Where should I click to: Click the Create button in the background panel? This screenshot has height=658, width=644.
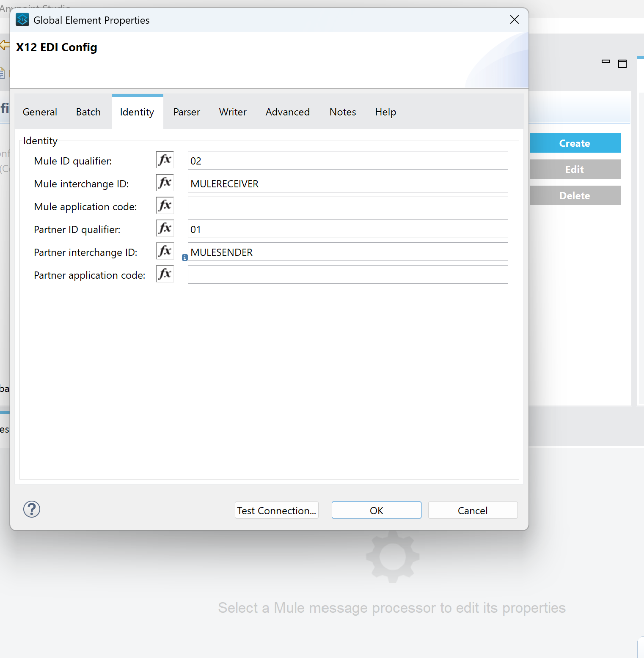point(575,143)
